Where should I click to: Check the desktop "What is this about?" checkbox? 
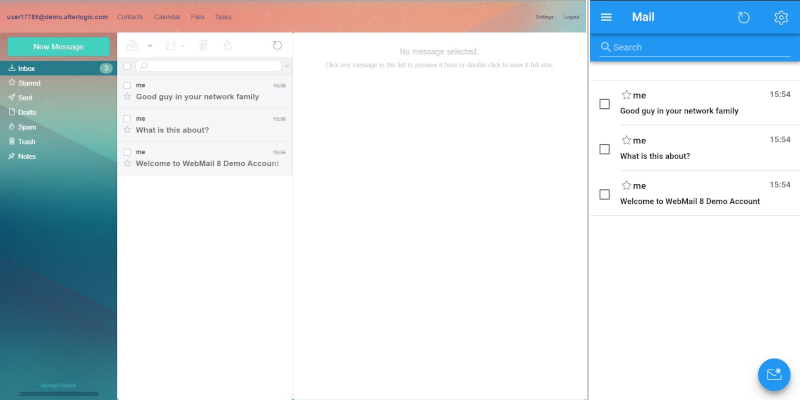tap(127, 118)
